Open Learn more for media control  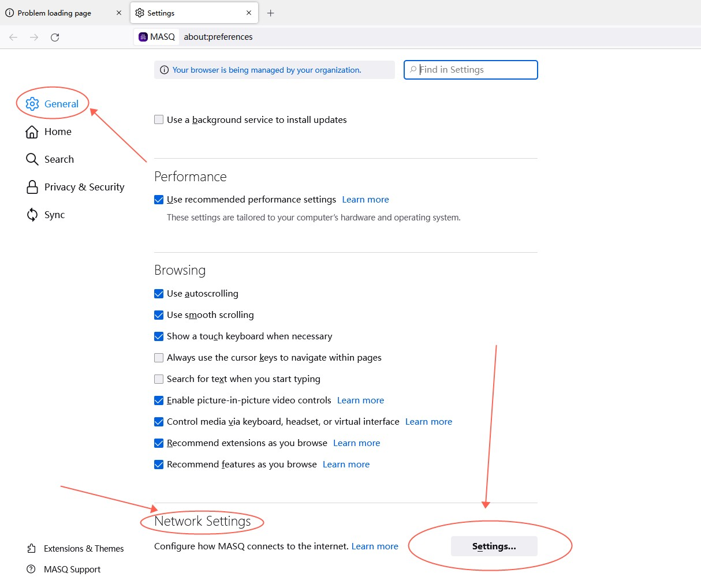(428, 422)
